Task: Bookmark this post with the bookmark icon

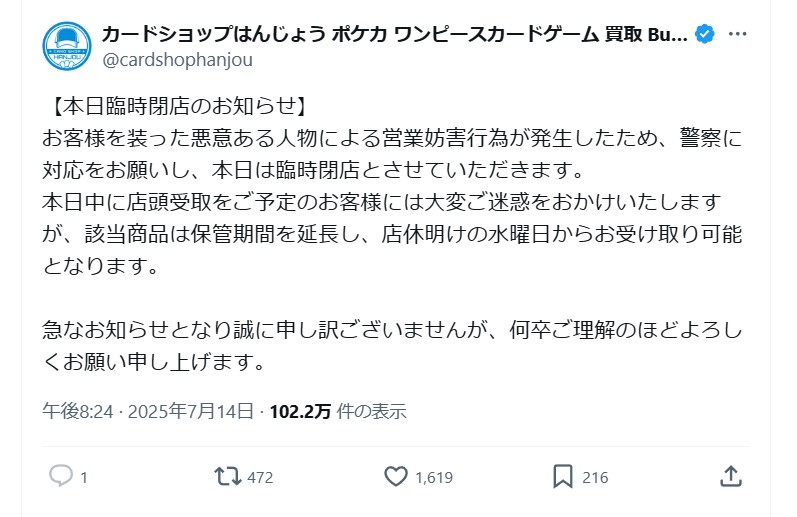Action: point(564,476)
